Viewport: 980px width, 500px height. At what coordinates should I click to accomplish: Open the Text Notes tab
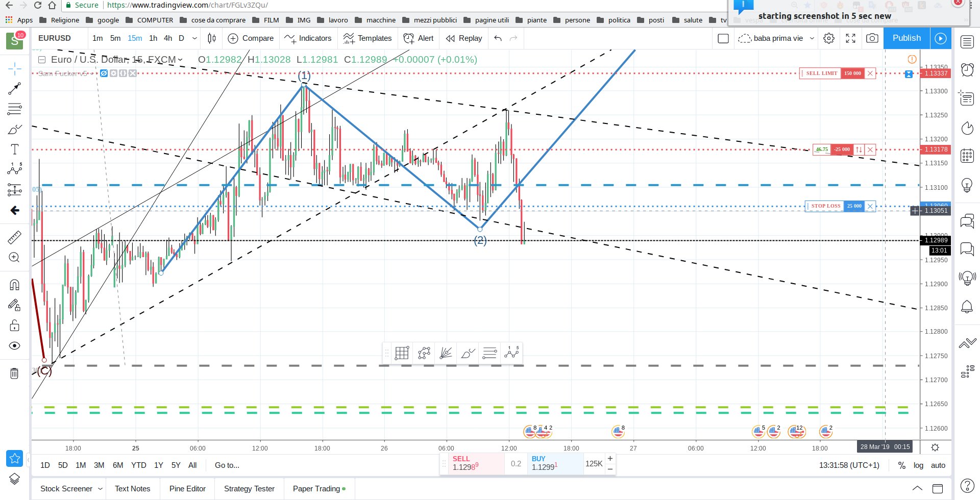[133, 489]
